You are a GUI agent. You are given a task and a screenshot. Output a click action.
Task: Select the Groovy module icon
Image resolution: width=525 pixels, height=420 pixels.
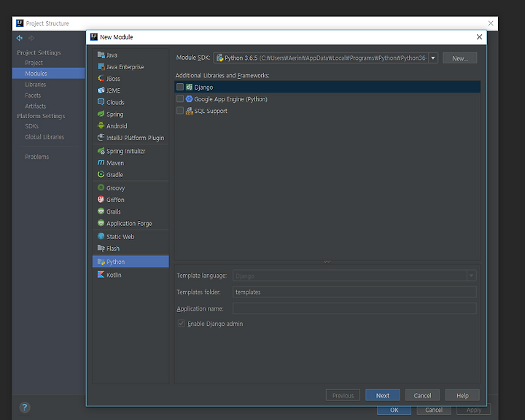(x=101, y=187)
